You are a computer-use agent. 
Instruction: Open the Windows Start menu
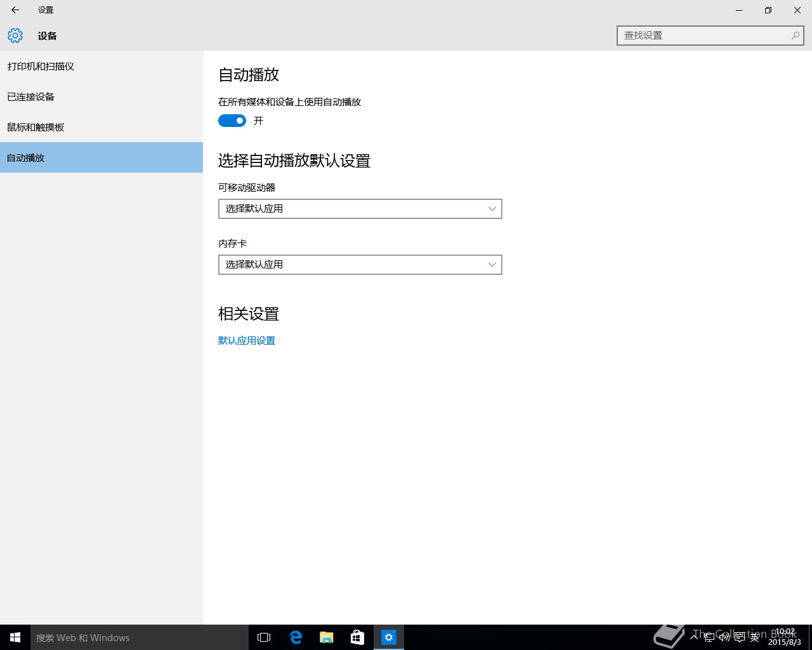coord(15,637)
